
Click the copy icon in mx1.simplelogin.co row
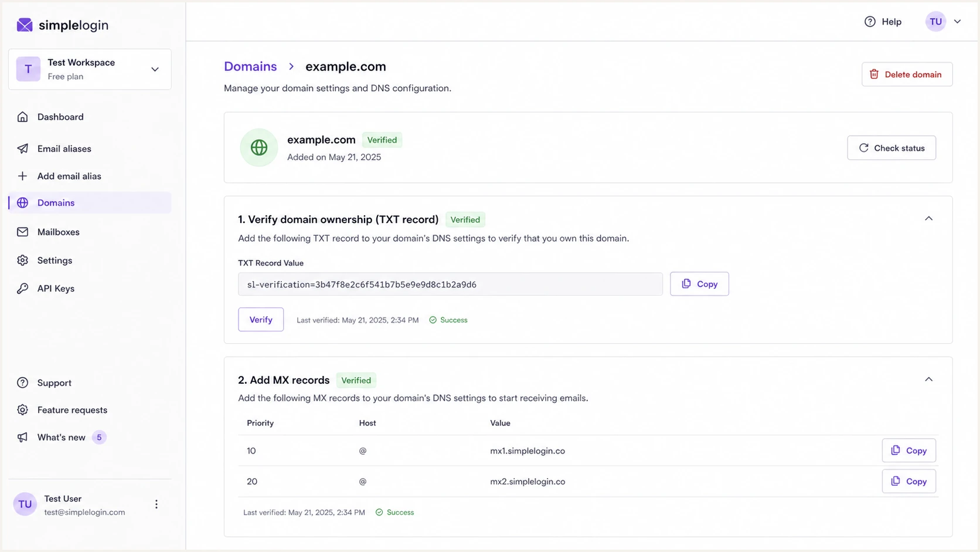895,451
